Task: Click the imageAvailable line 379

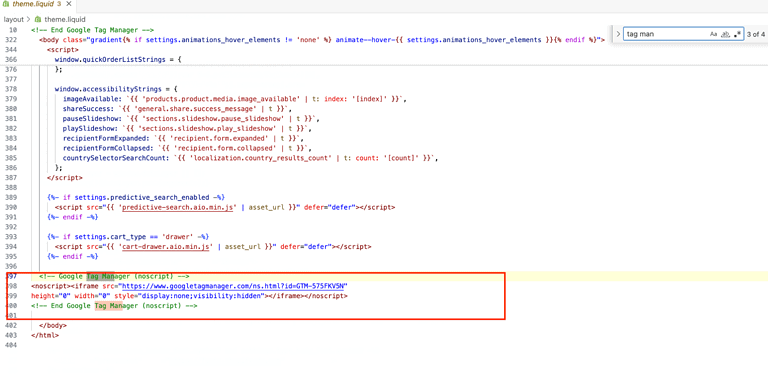Action: (235, 99)
